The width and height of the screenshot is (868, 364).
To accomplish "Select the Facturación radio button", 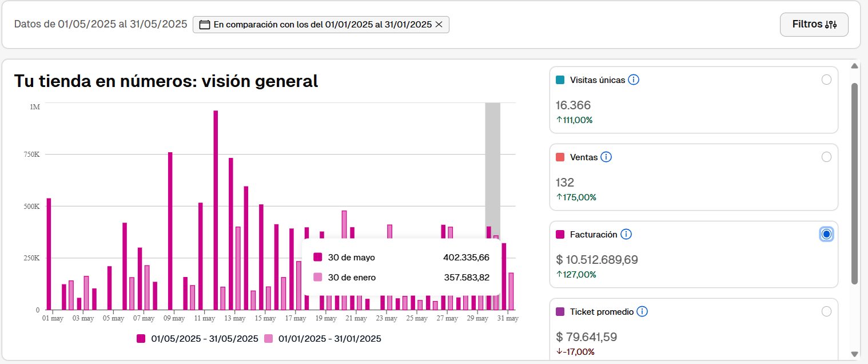I will pos(826,234).
